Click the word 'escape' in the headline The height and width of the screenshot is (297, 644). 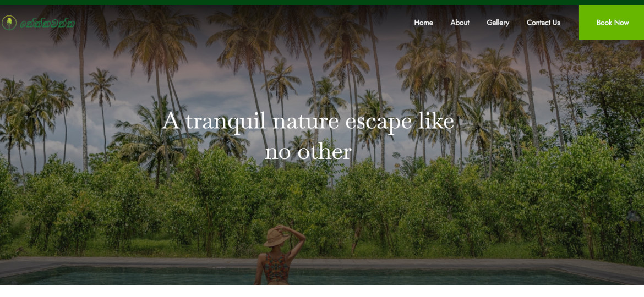[378, 123]
